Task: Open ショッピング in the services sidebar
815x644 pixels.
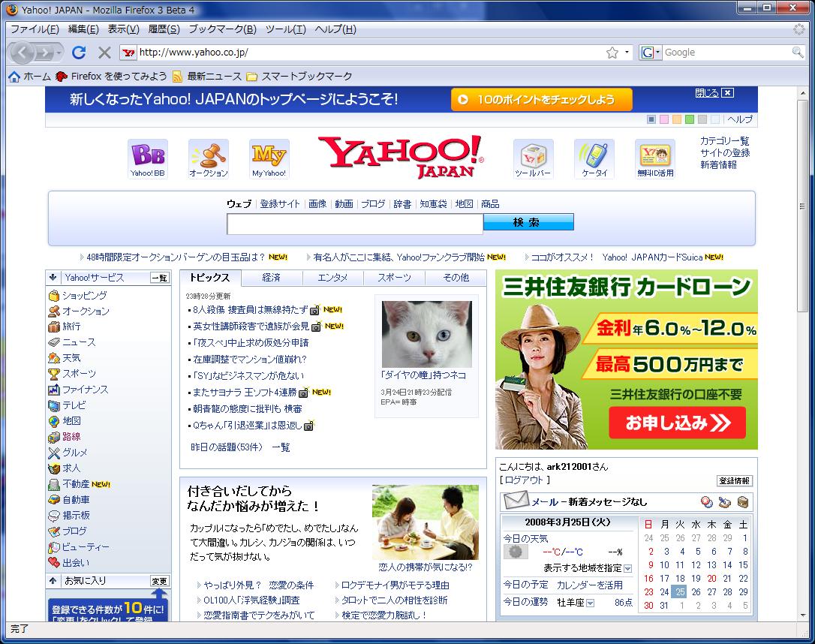Action: click(x=84, y=295)
